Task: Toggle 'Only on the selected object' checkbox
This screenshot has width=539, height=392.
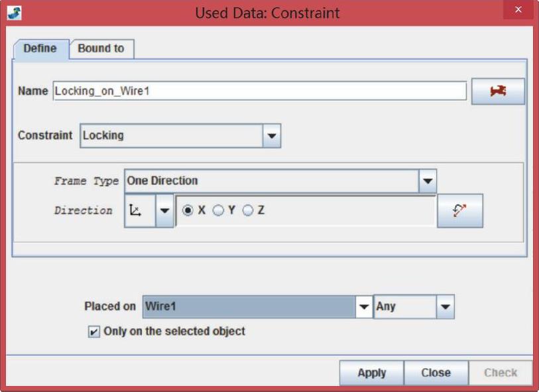Action: coord(94,331)
